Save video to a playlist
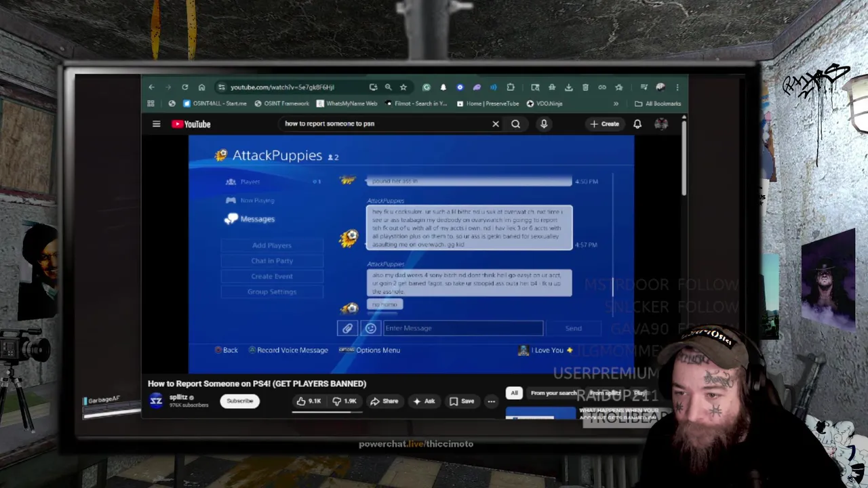868x488 pixels. (x=461, y=401)
